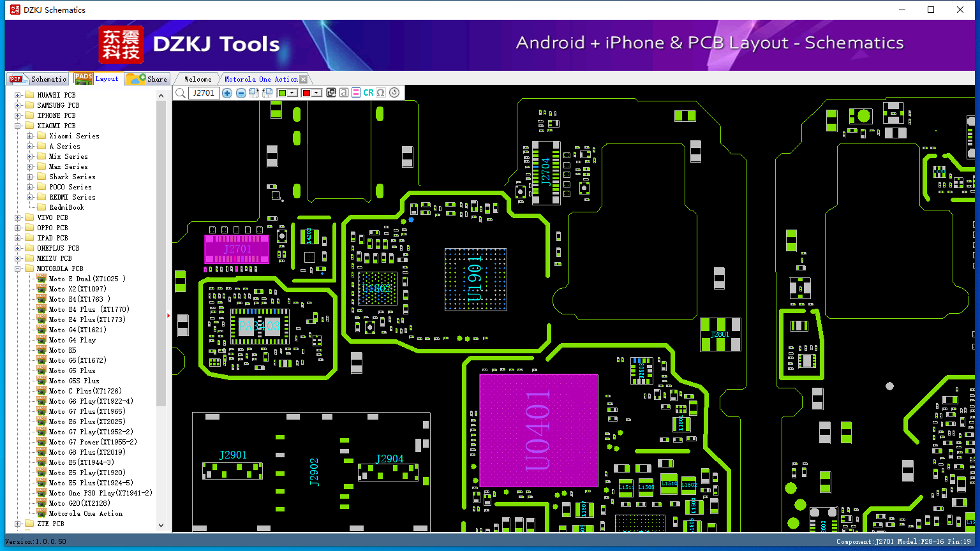Toggle the cyan CR toolbar button

(x=368, y=93)
